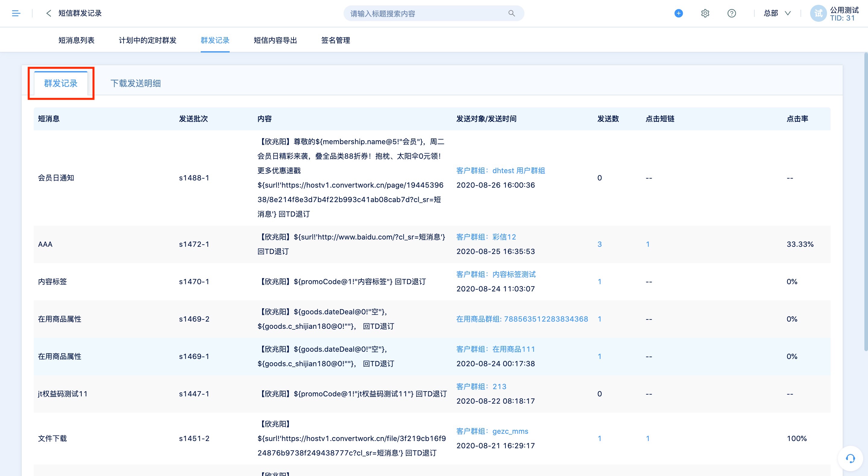Click send count 1 in s1469-1 row
868x476 pixels.
pos(599,357)
